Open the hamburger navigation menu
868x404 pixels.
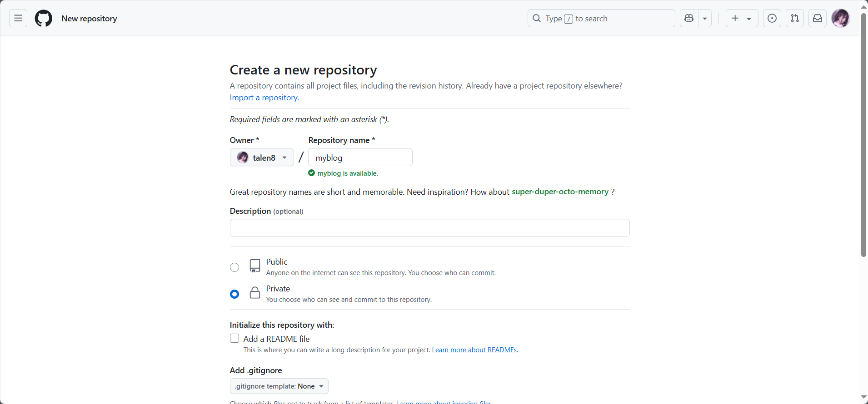point(18,18)
